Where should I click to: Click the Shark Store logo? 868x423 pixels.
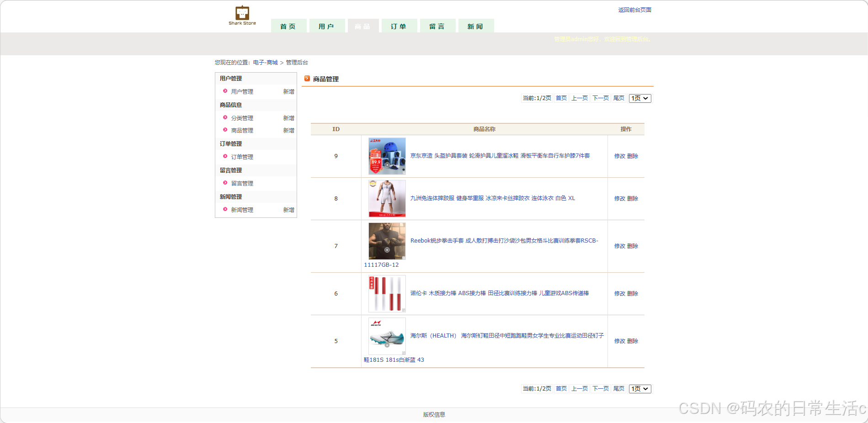click(x=242, y=14)
